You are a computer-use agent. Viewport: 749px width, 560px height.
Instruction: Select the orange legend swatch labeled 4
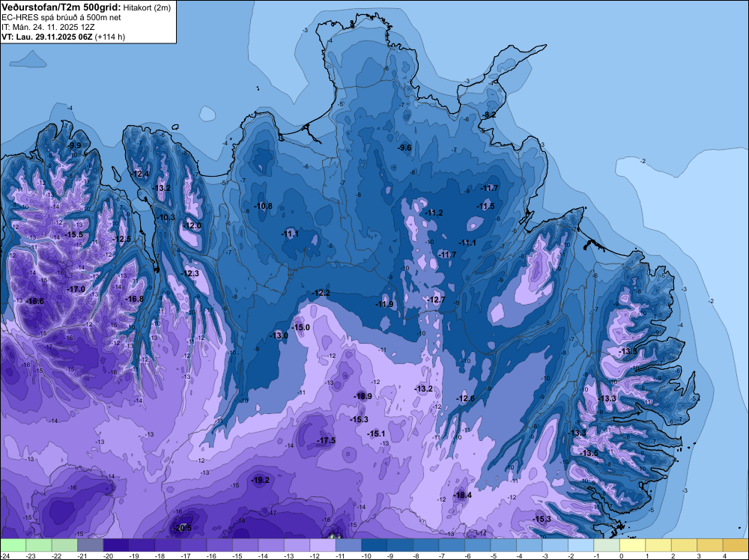tap(736, 546)
